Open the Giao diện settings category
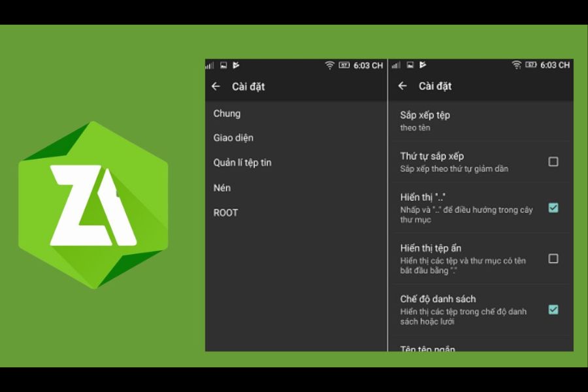The height and width of the screenshot is (392, 588). point(296,138)
